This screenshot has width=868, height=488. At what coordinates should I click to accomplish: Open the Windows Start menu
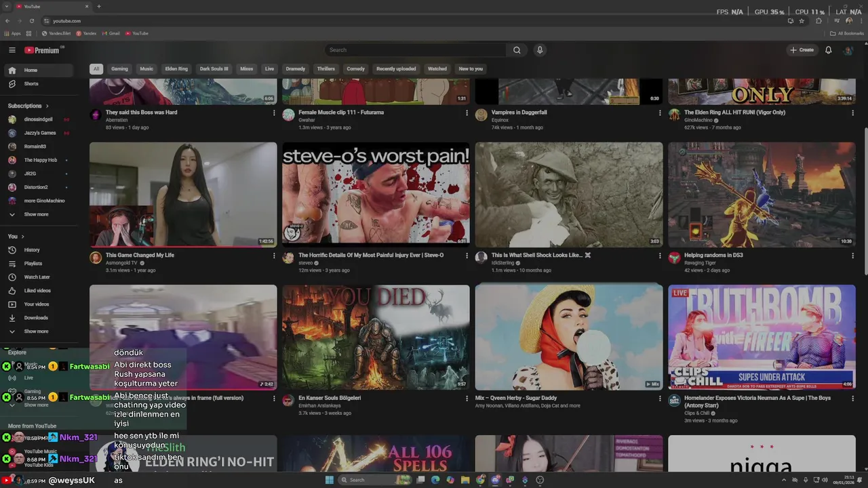point(330,480)
